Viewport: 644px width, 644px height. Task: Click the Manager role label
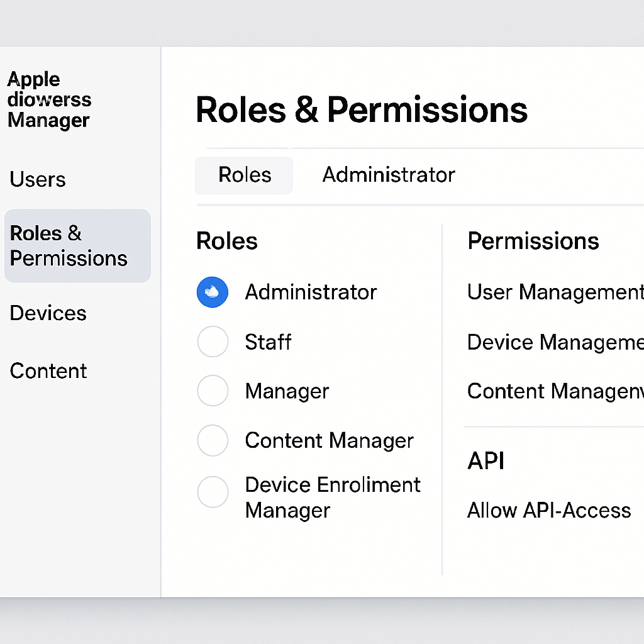click(287, 391)
